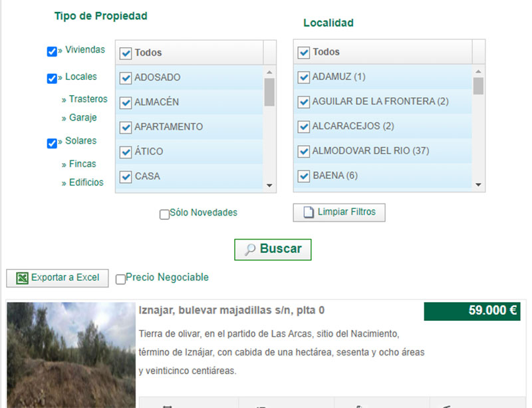Go to the Edificios category
This screenshot has height=408, width=532.
[x=86, y=182]
